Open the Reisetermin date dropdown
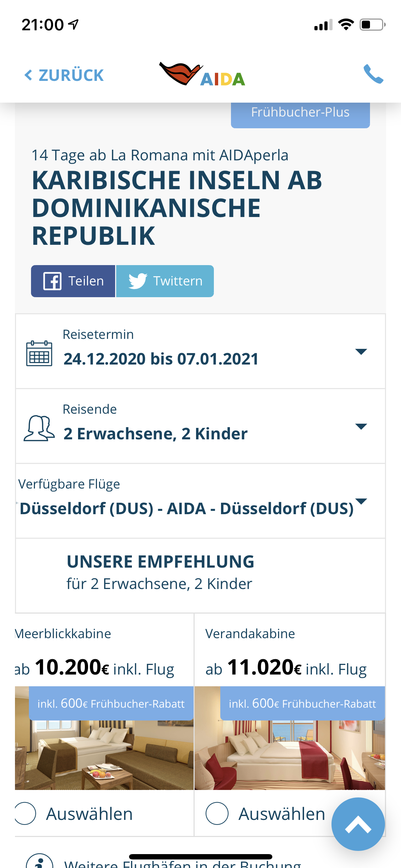Screen dimensions: 401x868 click(x=361, y=352)
